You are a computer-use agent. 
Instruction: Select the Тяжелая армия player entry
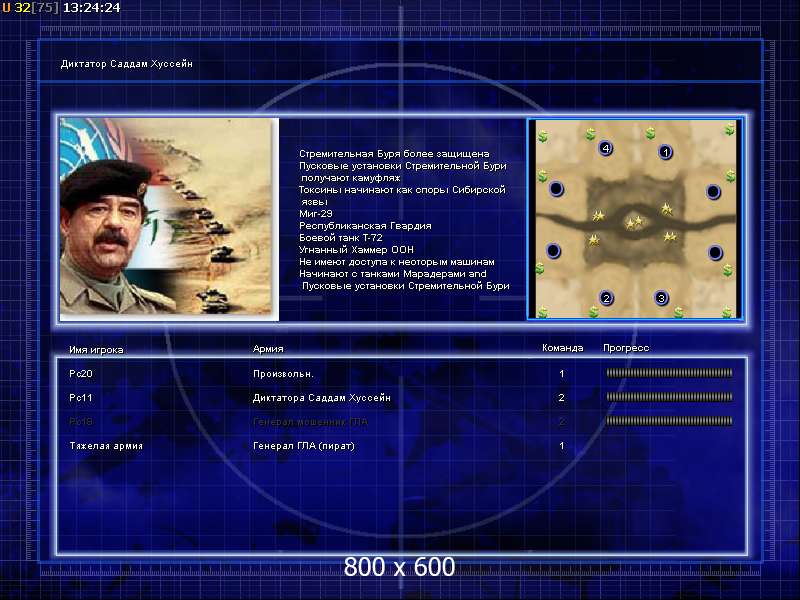tap(106, 446)
